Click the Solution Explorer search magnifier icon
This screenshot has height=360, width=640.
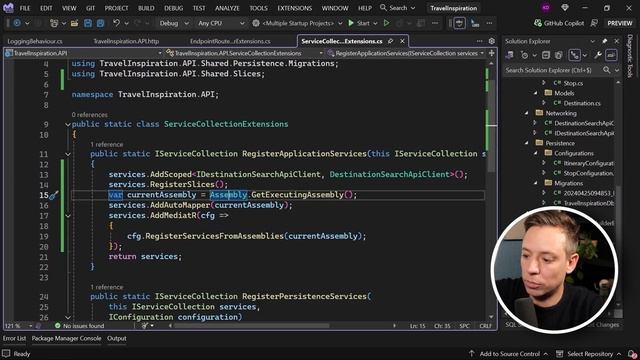607,70
